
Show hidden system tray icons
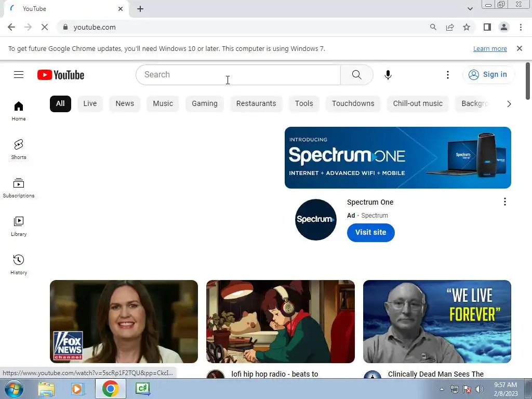442,389
